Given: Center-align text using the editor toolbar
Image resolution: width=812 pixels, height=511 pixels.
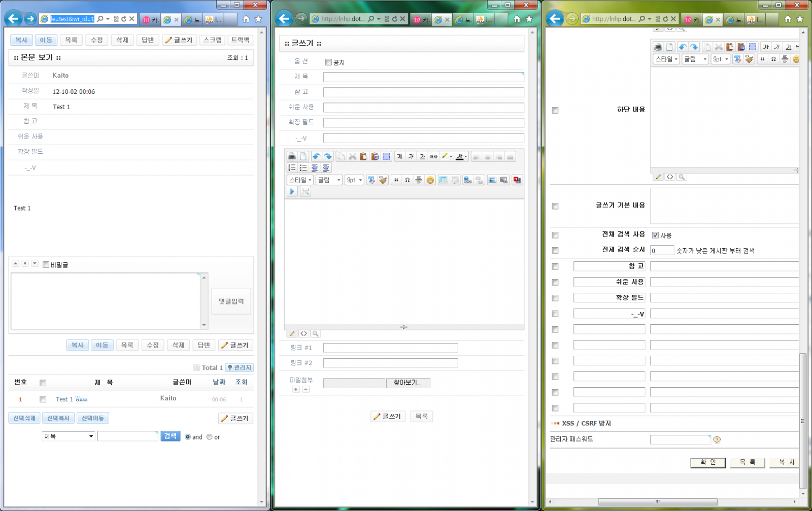Looking at the screenshot, I should (x=487, y=157).
